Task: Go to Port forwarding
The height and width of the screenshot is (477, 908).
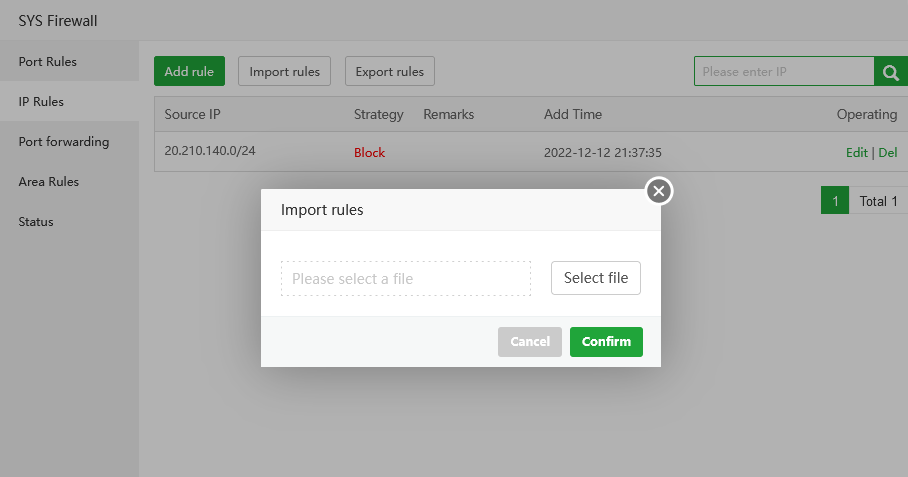Action: (x=64, y=142)
